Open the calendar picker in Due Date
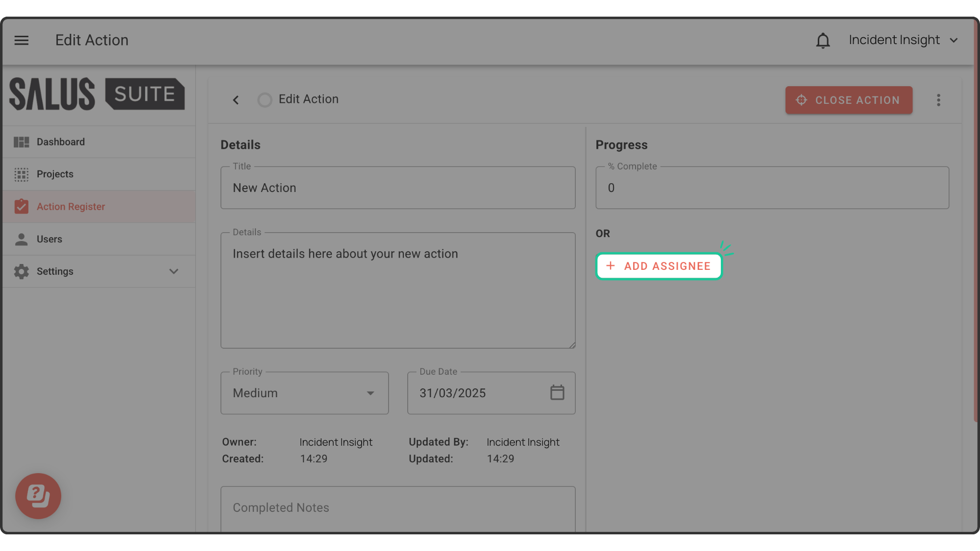Viewport: 980px width, 551px height. click(x=557, y=393)
